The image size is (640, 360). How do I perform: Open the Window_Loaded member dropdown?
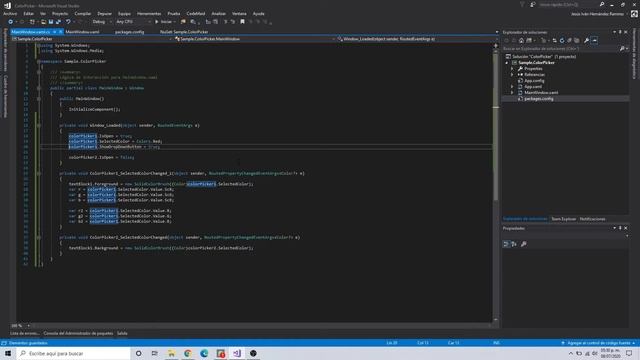[415, 39]
